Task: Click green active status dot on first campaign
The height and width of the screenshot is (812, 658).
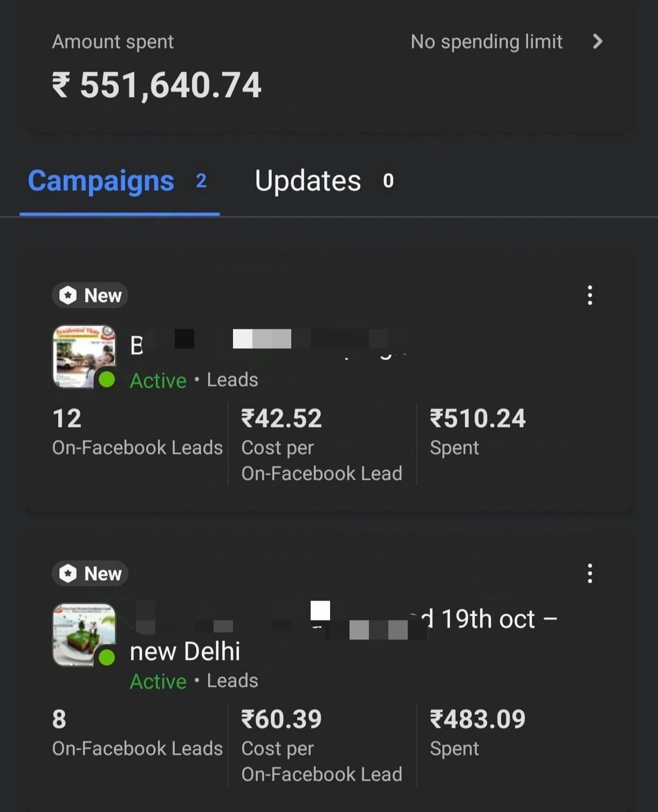Action: pyautogui.click(x=107, y=380)
